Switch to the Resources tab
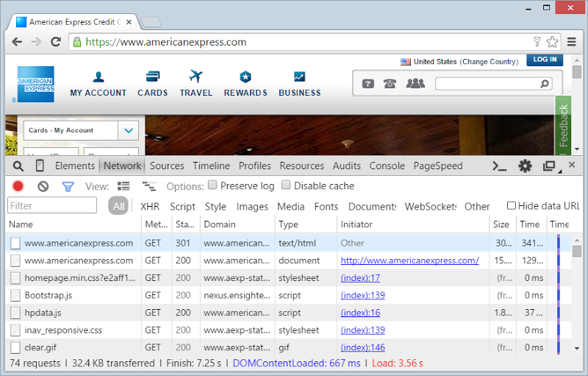This screenshot has height=376, width=588. [x=302, y=166]
